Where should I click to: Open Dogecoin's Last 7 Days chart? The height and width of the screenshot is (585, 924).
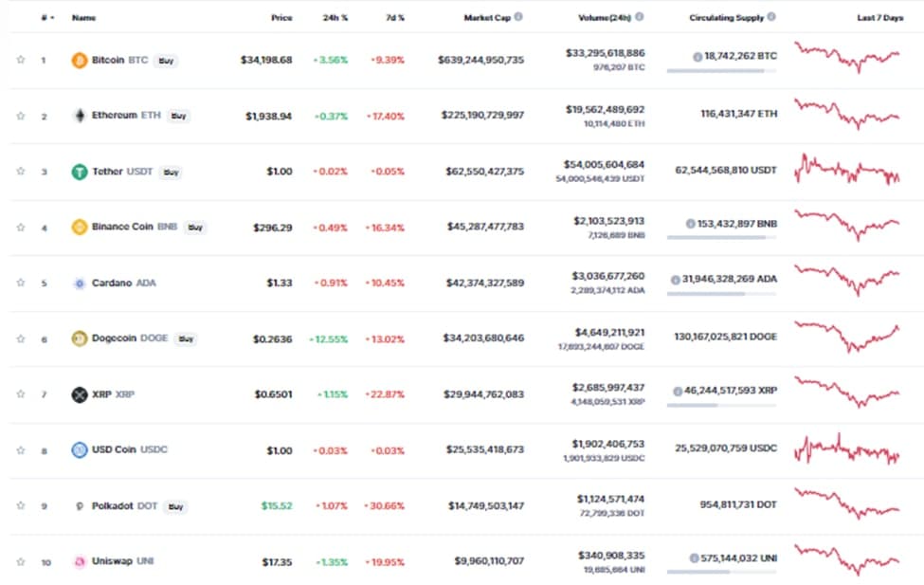(847, 337)
